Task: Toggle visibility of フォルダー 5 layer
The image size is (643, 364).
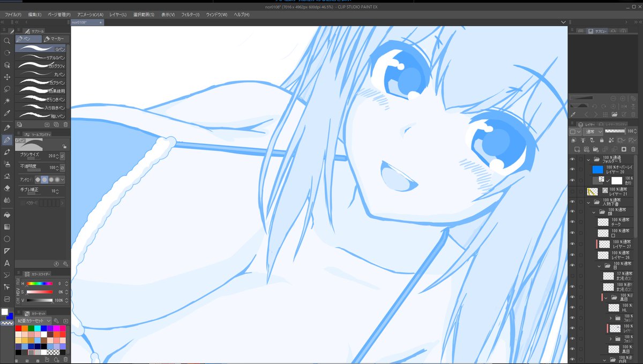Action: [x=572, y=160]
